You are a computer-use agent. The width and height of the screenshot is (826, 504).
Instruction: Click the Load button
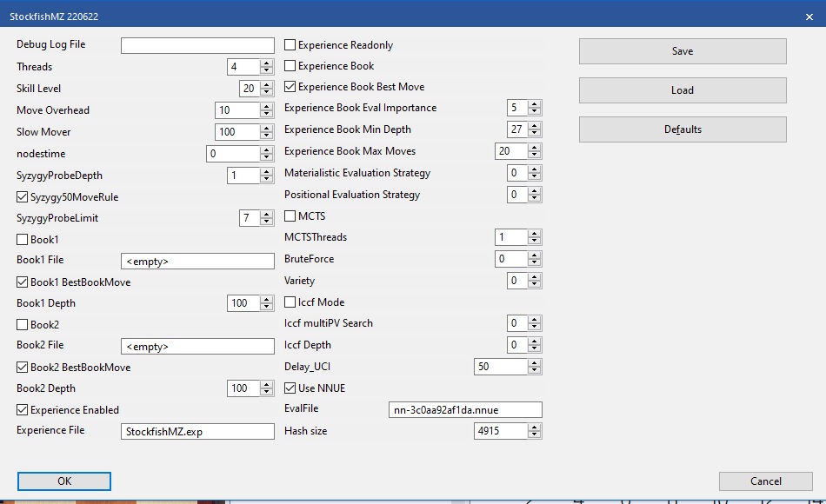(683, 90)
